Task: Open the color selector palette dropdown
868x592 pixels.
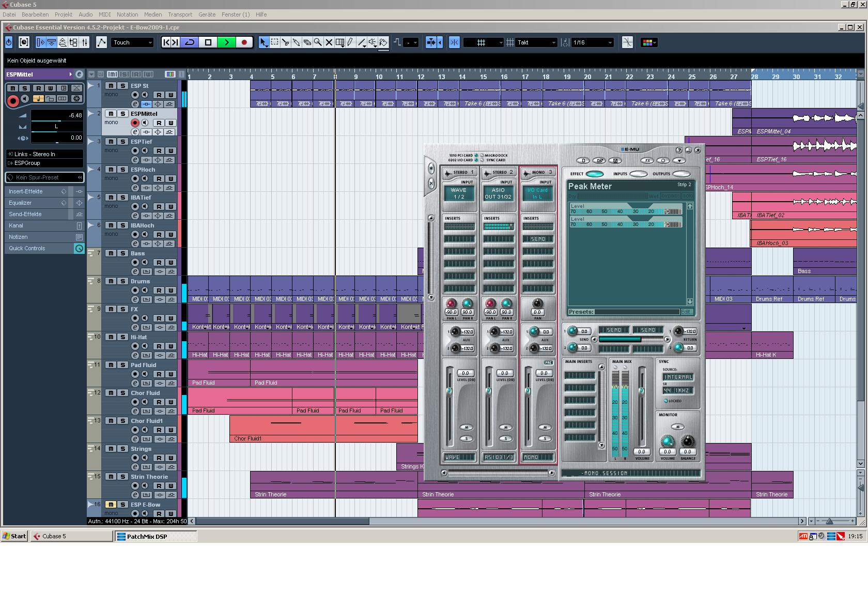Action: pyautogui.click(x=649, y=42)
